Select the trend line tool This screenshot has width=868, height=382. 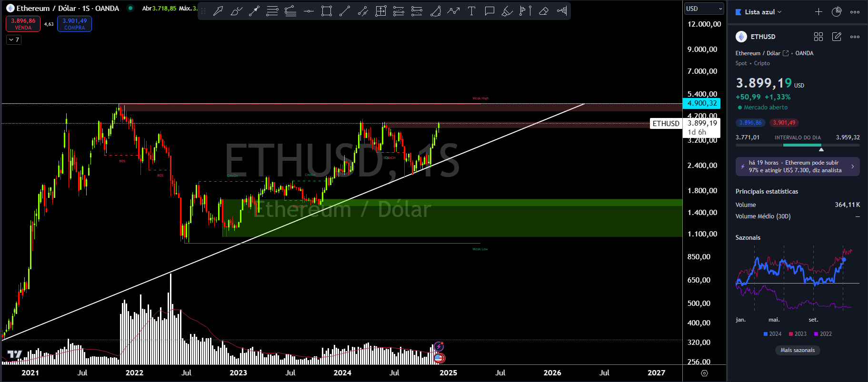tap(345, 11)
